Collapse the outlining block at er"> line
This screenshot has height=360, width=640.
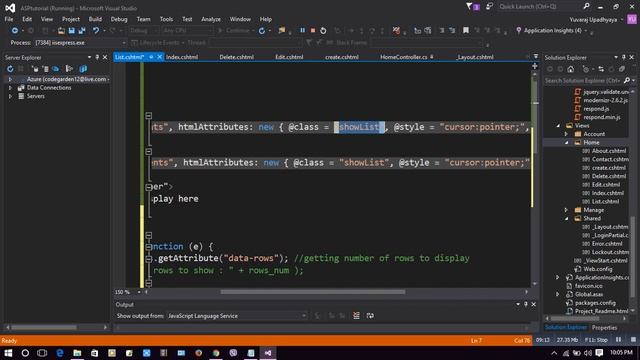coord(149,187)
